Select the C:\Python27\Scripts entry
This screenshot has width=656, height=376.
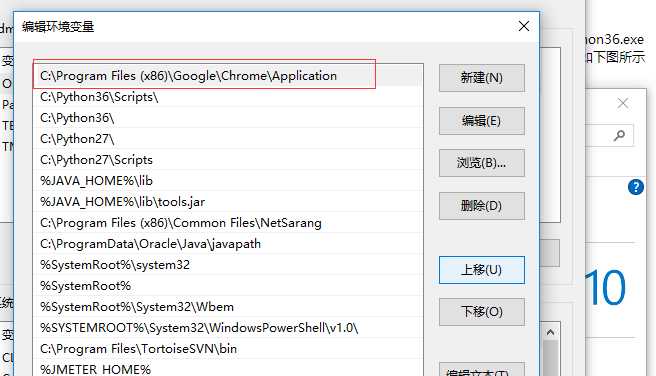228,159
